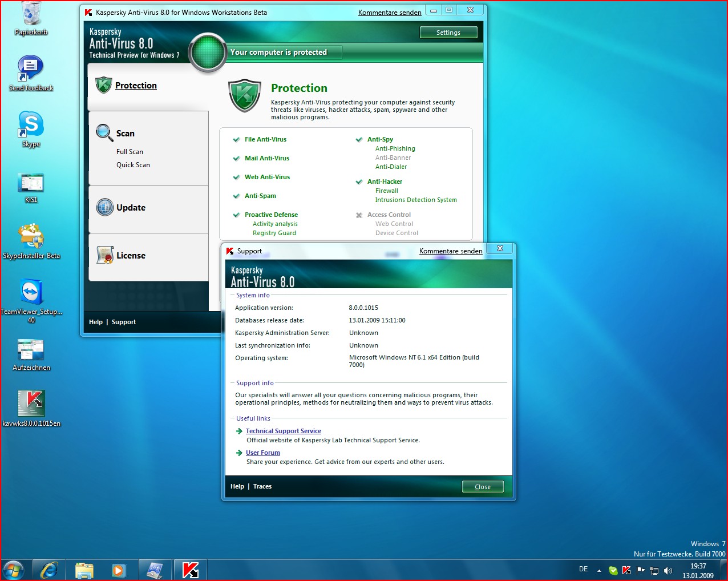Click the Close button in Support dialog
Image resolution: width=728 pixels, height=581 pixels.
coord(483,487)
